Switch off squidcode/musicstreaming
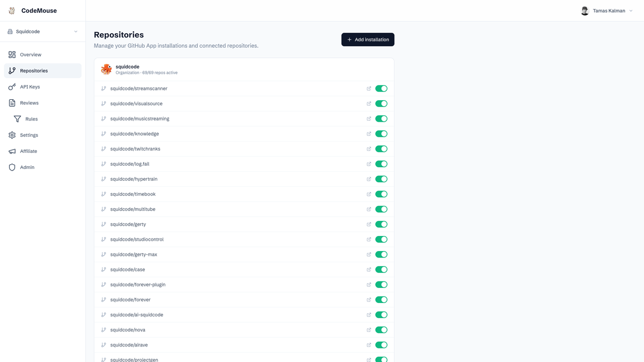This screenshot has width=644, height=362. coord(381,119)
